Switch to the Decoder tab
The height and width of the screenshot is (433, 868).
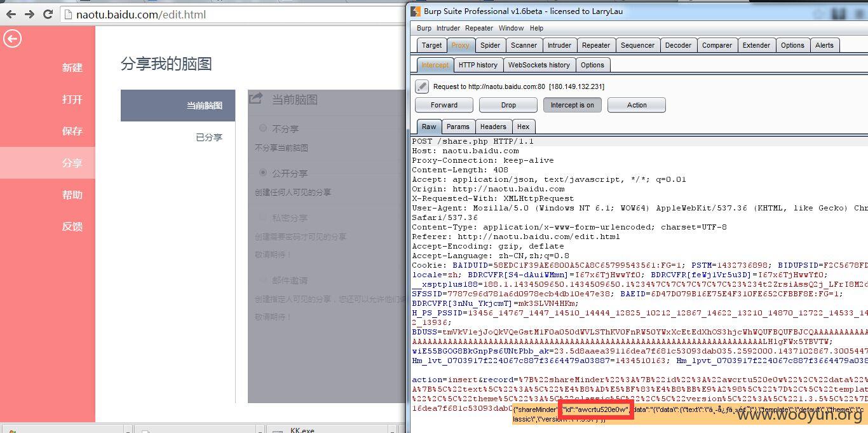tap(678, 45)
